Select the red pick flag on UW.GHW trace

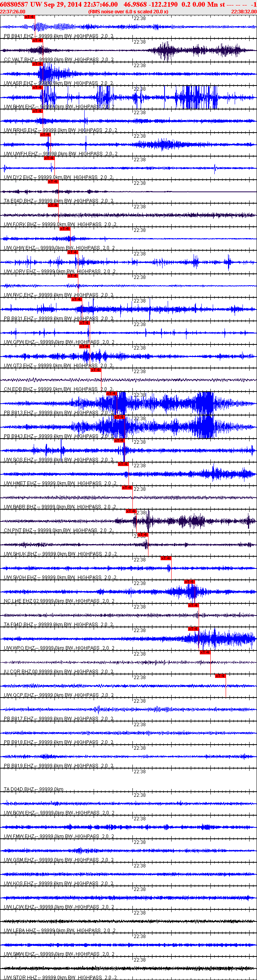(65, 229)
